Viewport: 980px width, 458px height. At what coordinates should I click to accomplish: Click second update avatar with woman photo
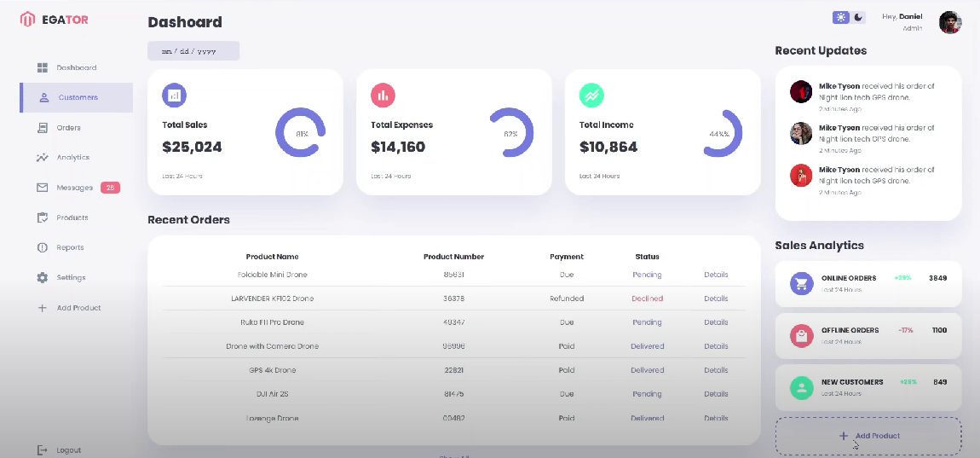coord(801,133)
